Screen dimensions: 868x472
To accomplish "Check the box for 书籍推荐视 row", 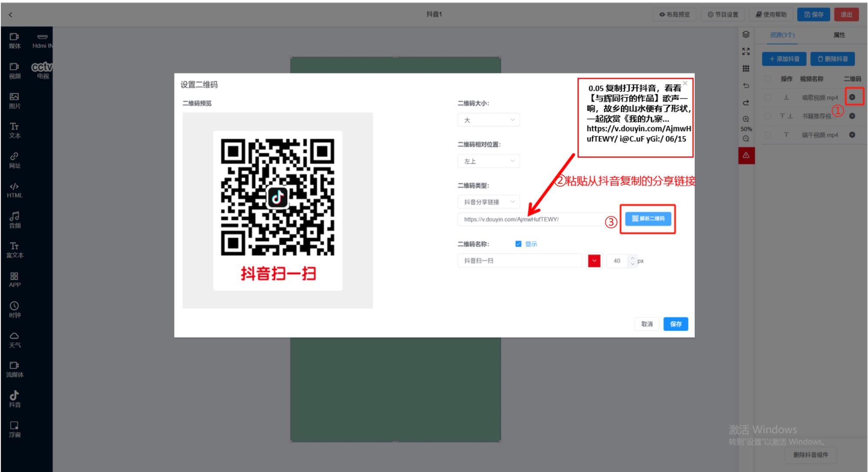I will pos(768,116).
